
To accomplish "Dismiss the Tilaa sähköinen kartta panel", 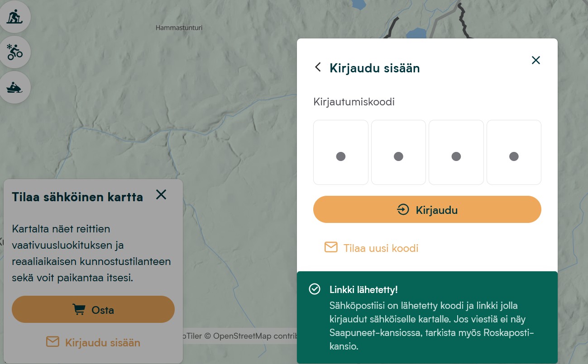I will [x=161, y=194].
